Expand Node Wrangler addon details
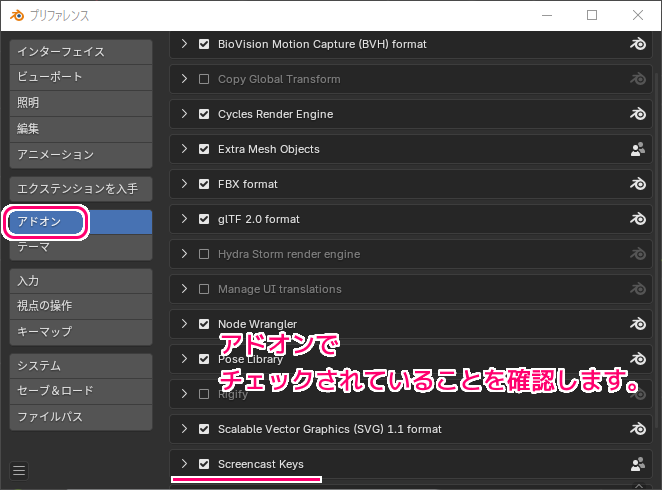662x490 pixels. pyautogui.click(x=184, y=324)
